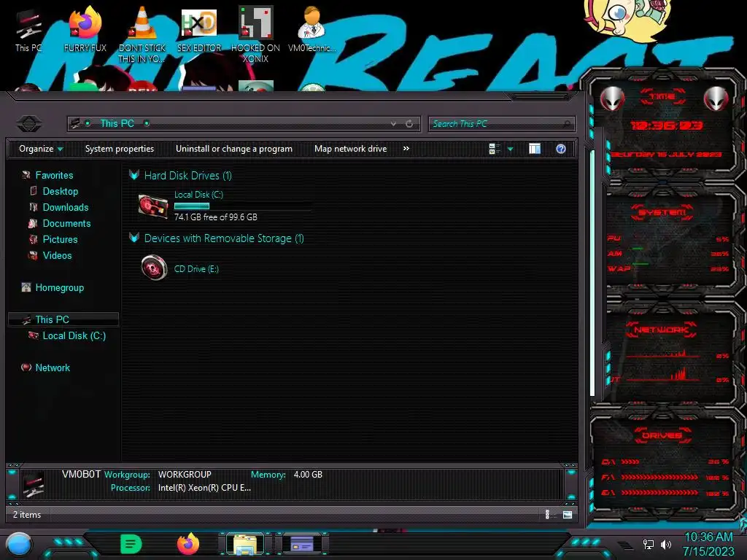This screenshot has width=747, height=560.
Task: Show more toolbar commands chevron
Action: pyautogui.click(x=406, y=149)
